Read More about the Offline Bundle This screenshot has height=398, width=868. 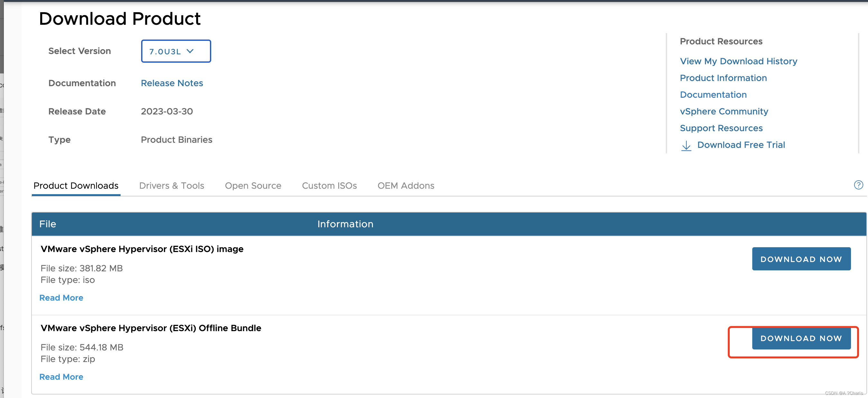61,377
